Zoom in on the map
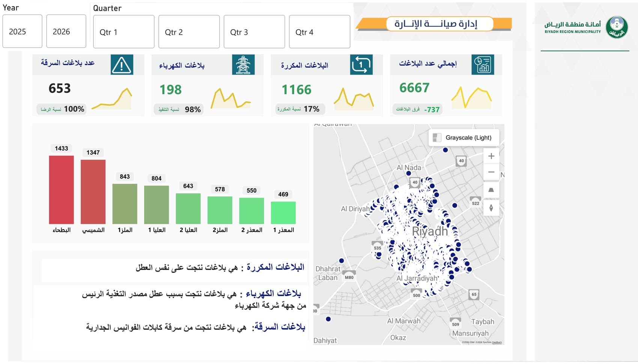This screenshot has width=638, height=364. point(491,156)
